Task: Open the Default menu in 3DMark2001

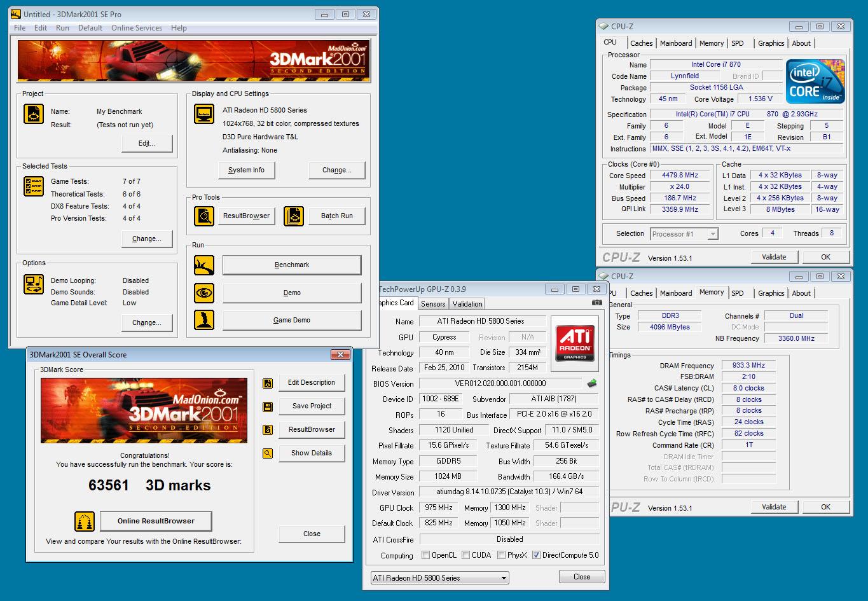Action: [90, 28]
